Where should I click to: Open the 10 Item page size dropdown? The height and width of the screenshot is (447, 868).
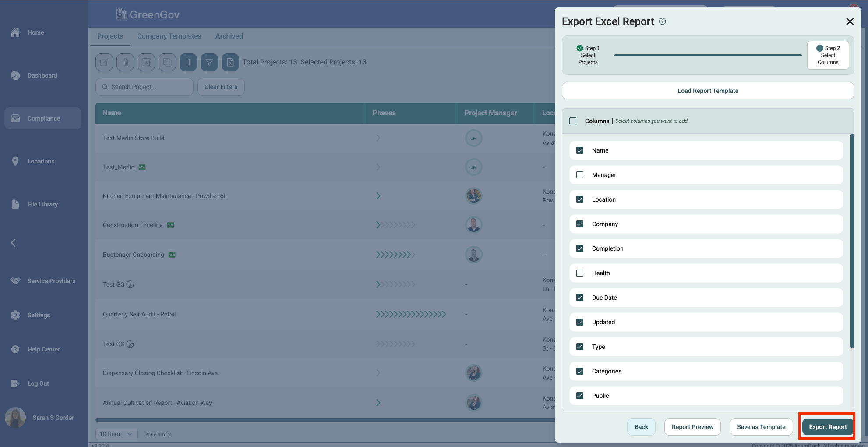116,434
